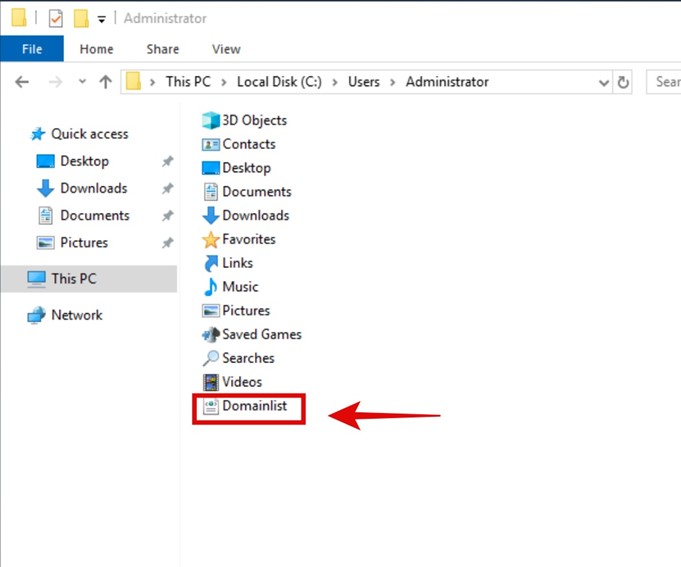The width and height of the screenshot is (681, 567).
Task: Click pin icon next to Desktop
Action: 168,162
